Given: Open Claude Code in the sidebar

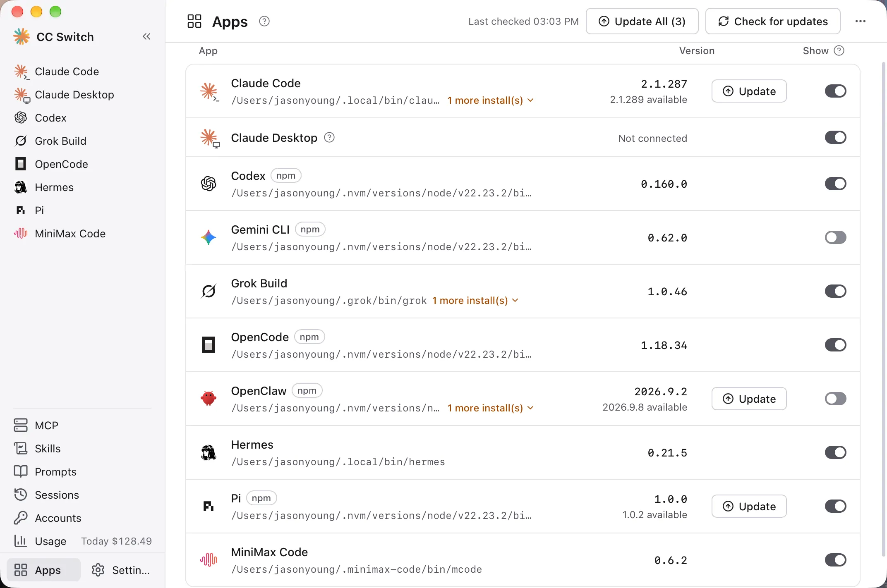Looking at the screenshot, I should pyautogui.click(x=82, y=72).
